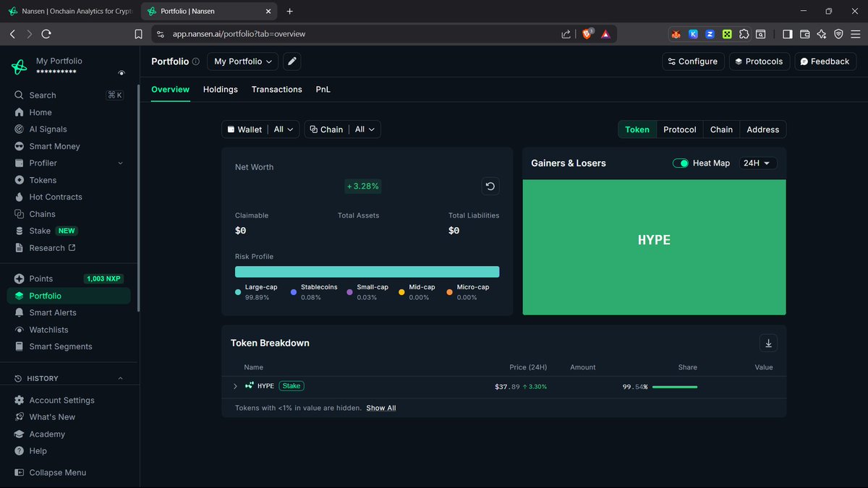Open the 24H timeframe dropdown
The image size is (868, 488).
coord(758,163)
